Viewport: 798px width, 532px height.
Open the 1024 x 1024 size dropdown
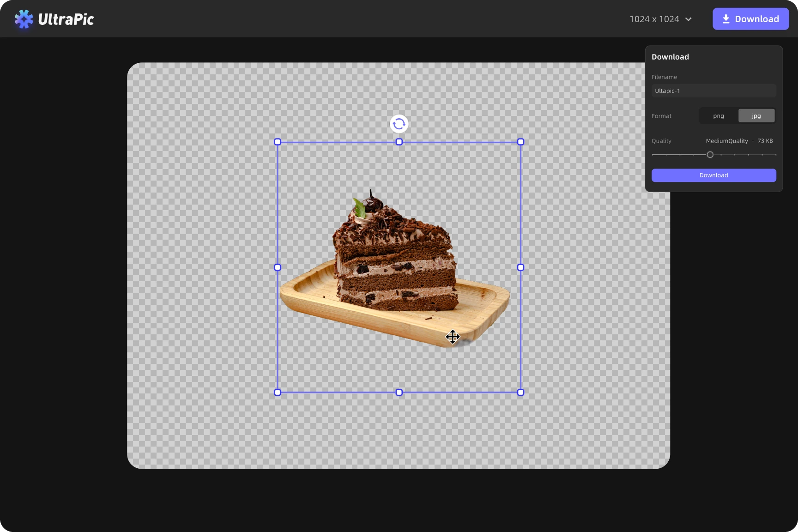654,19
